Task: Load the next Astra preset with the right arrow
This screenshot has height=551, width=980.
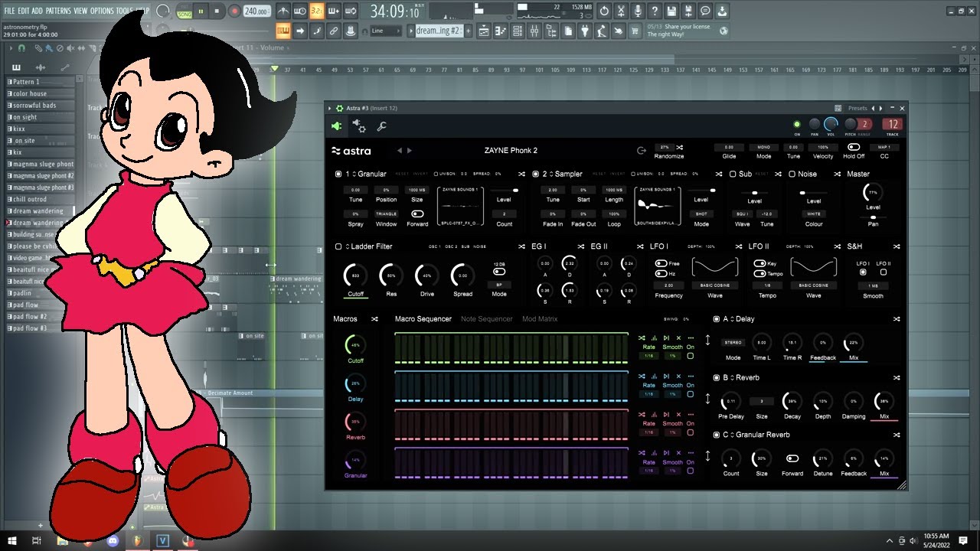Action: (410, 151)
